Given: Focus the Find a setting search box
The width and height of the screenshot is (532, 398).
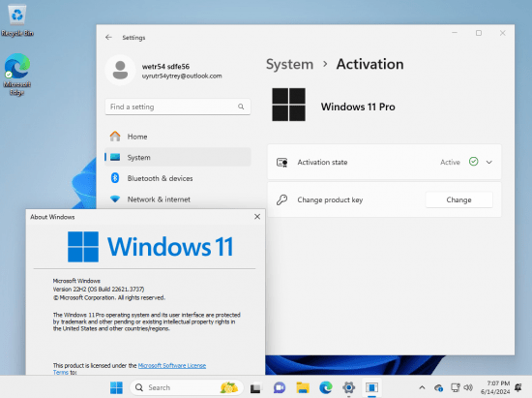Looking at the screenshot, I should tap(178, 107).
